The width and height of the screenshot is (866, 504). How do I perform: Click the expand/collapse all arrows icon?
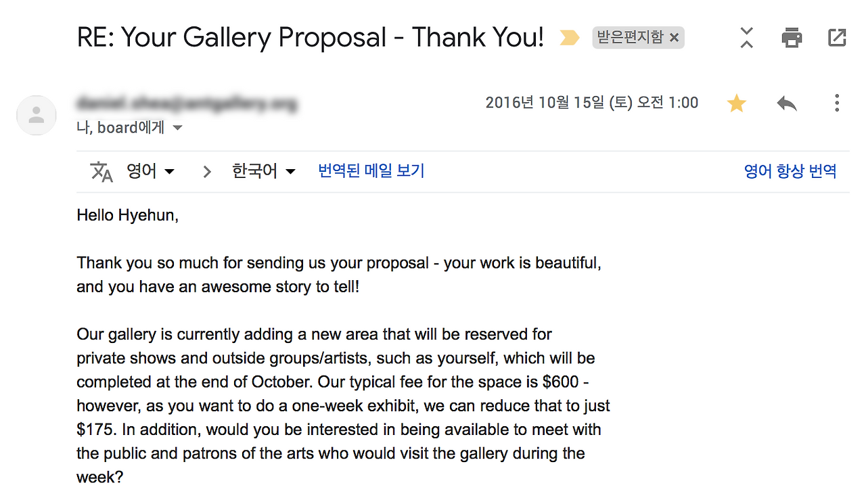click(746, 38)
